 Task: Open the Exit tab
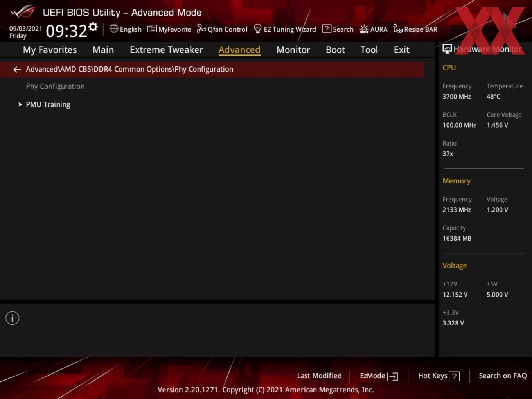point(401,50)
